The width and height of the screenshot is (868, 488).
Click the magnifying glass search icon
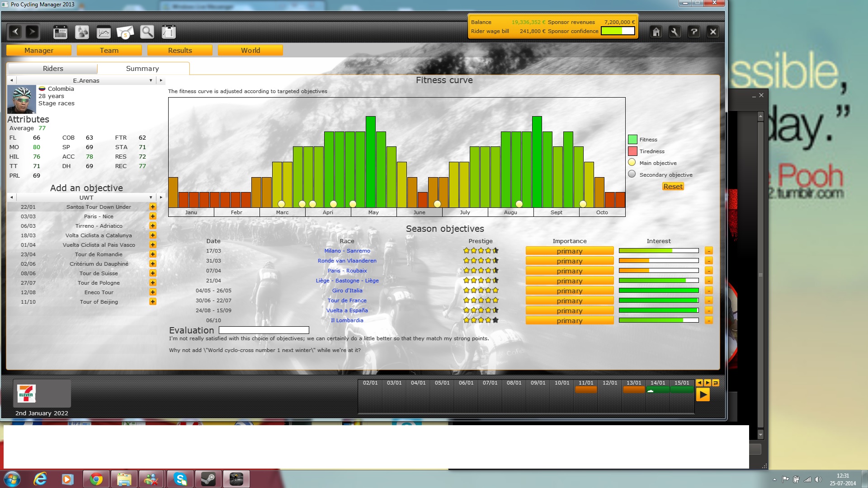coord(147,32)
